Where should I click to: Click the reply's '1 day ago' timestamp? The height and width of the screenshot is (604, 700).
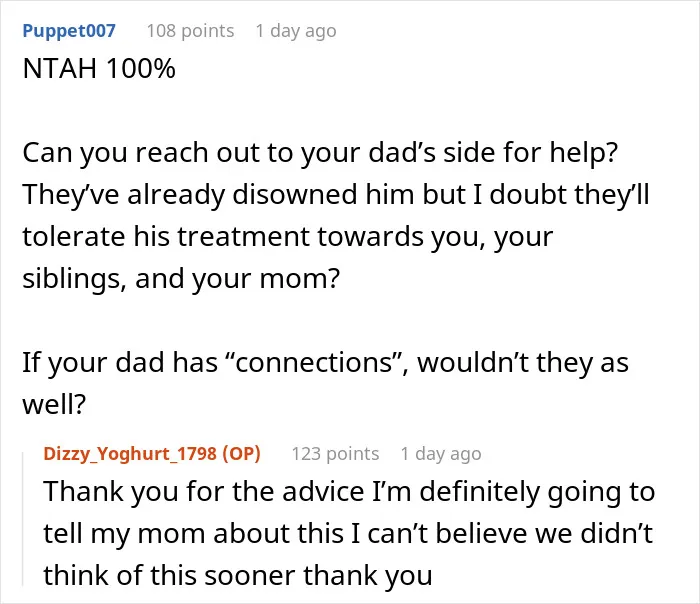tap(441, 454)
